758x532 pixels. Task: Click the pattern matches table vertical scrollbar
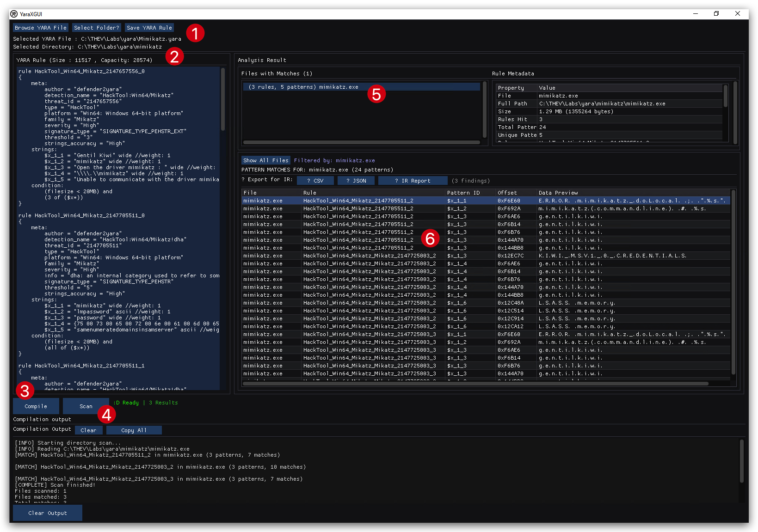733,282
